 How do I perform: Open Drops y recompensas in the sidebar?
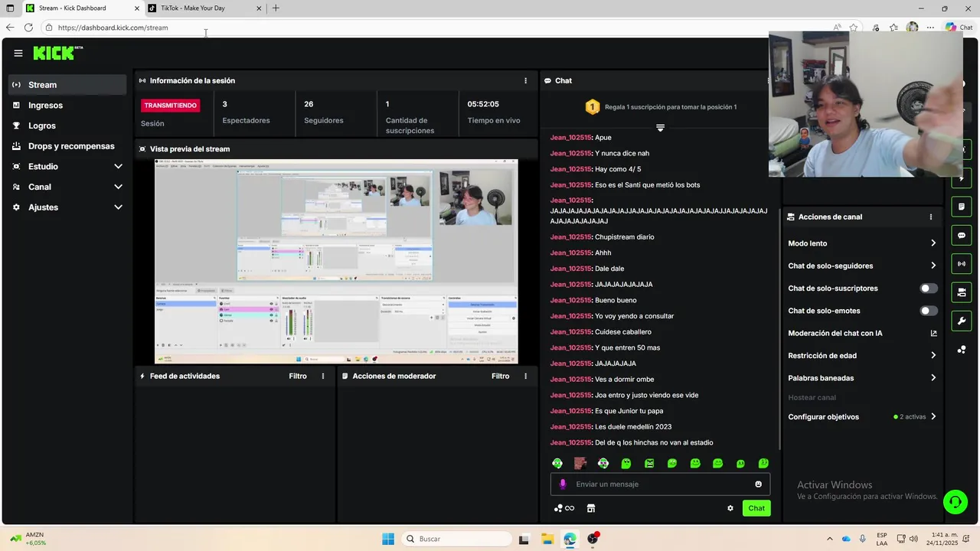pyautogui.click(x=67, y=146)
